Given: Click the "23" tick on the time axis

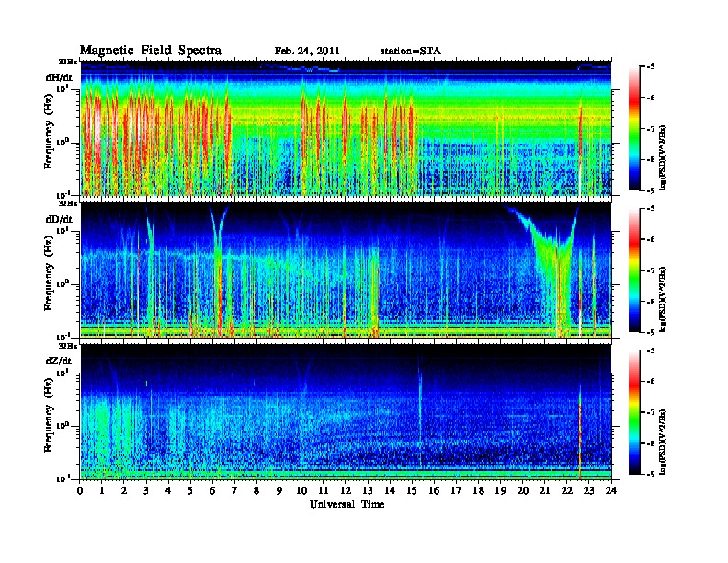Looking at the screenshot, I should click(x=589, y=490).
